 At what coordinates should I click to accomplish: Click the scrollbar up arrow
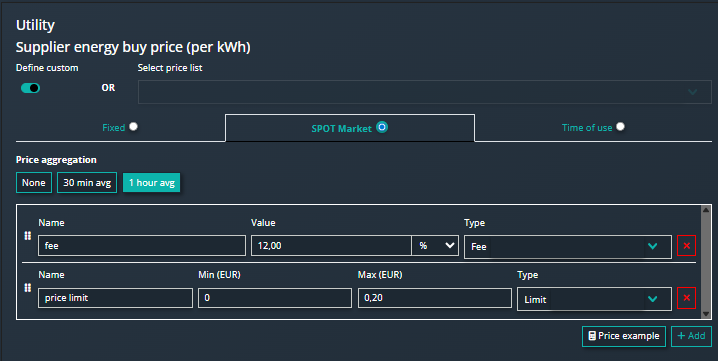pyautogui.click(x=706, y=210)
